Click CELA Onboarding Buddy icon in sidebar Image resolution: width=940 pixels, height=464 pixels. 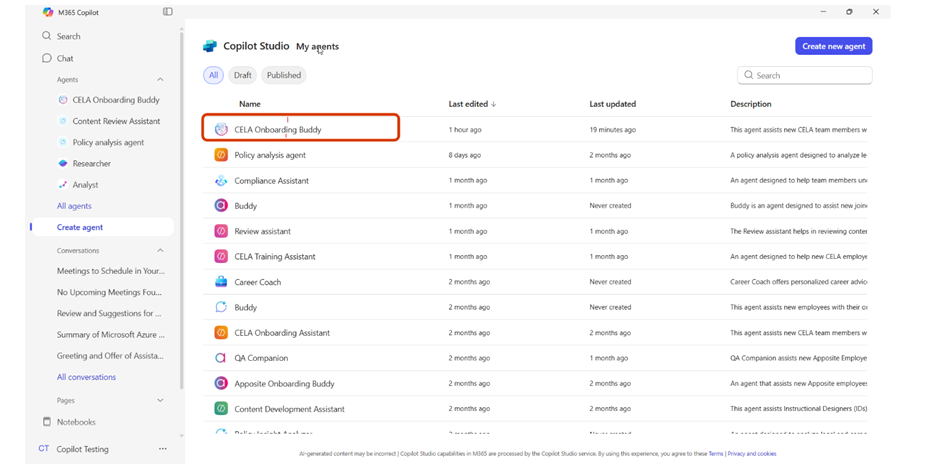(63, 100)
